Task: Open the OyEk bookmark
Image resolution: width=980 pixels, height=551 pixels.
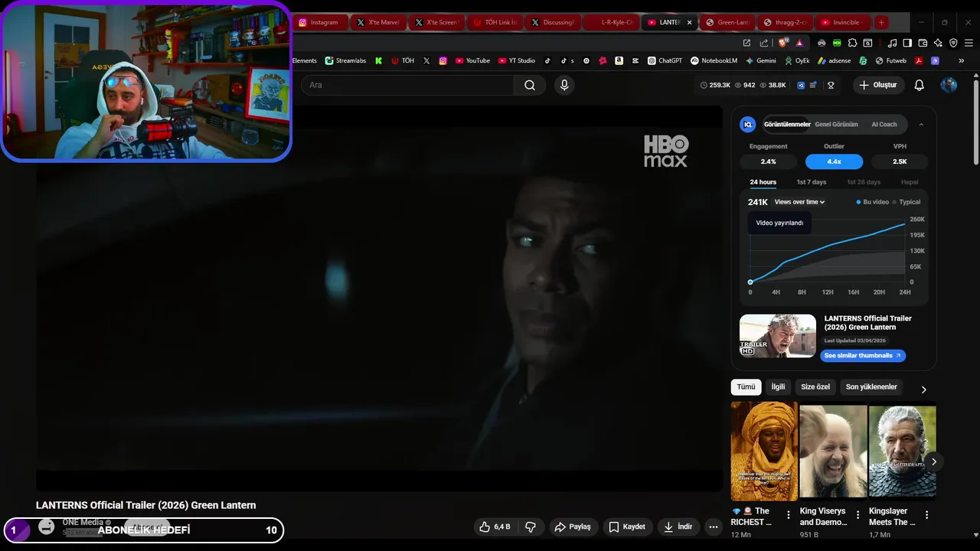Action: [796, 60]
